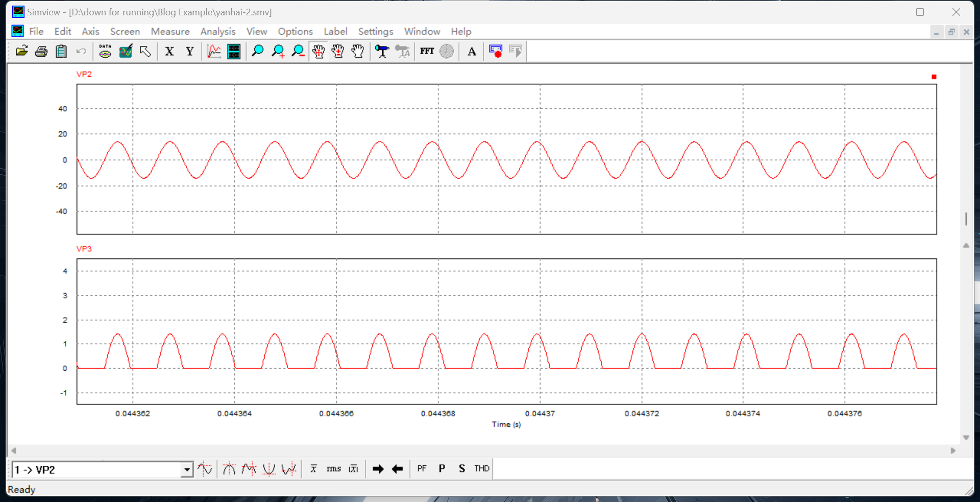Find the global minimum of the curve

point(269,469)
